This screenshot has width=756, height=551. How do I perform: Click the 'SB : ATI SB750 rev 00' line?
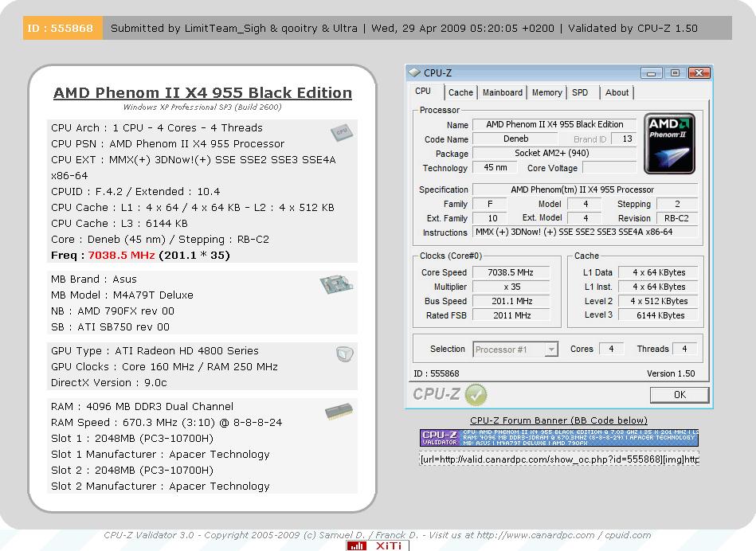[110, 326]
